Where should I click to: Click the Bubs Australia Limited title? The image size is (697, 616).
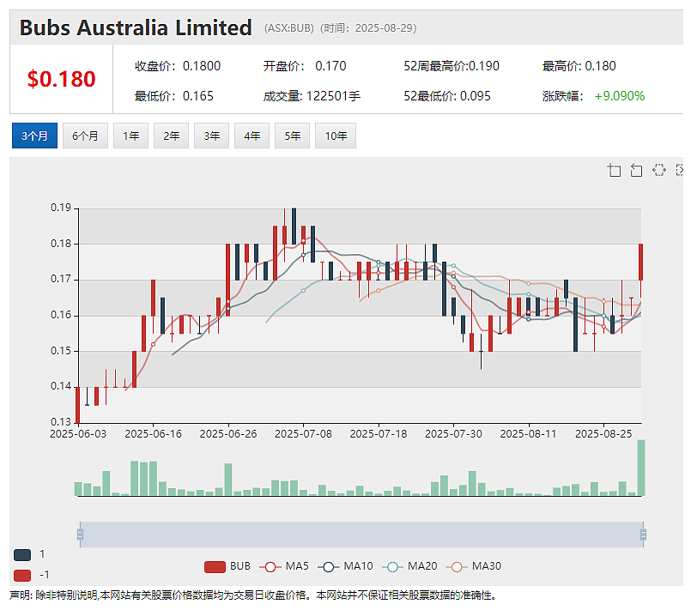pyautogui.click(x=136, y=27)
